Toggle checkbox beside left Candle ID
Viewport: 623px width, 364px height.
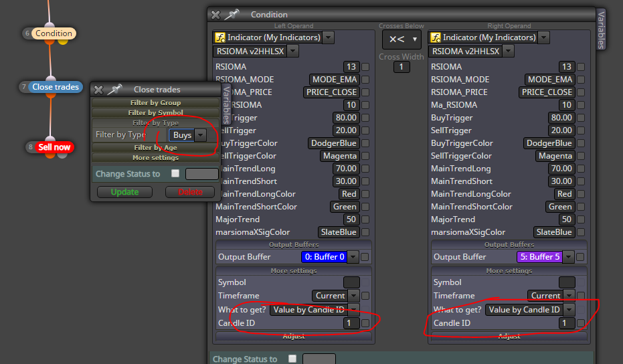(x=365, y=323)
